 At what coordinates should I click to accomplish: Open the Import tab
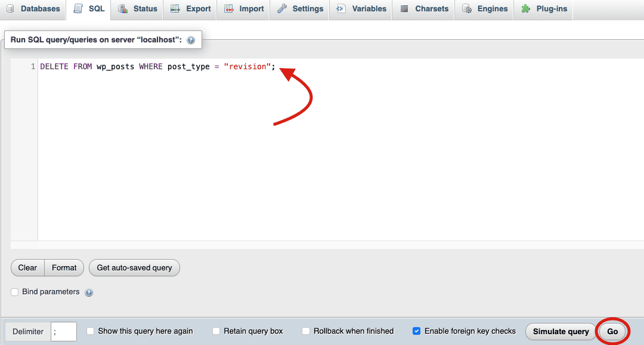click(243, 9)
